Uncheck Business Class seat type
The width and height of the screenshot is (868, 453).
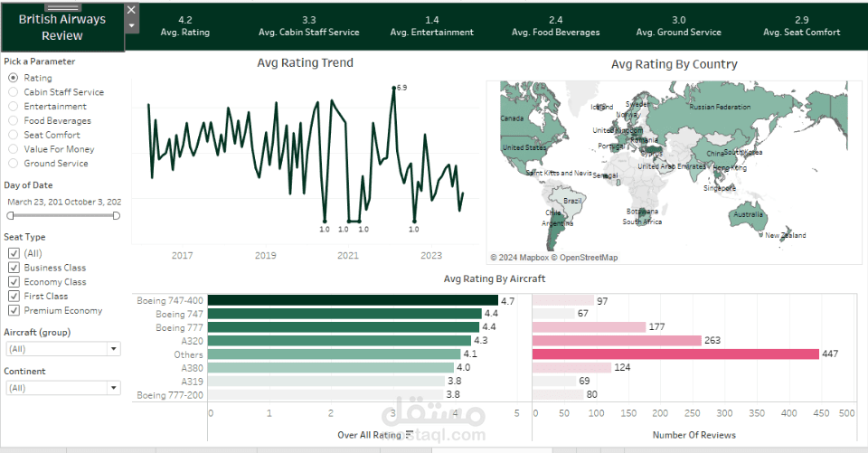point(14,268)
